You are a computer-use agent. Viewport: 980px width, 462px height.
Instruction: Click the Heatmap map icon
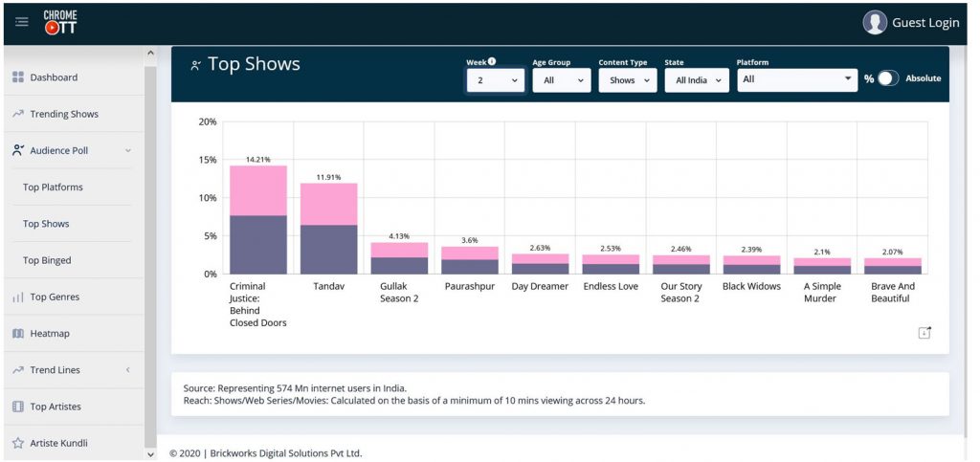point(17,334)
